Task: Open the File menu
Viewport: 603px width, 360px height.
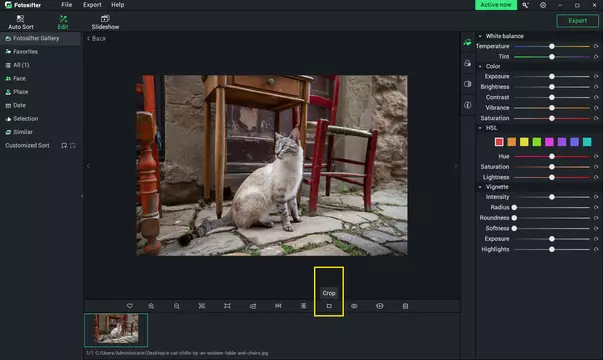Action: click(67, 5)
